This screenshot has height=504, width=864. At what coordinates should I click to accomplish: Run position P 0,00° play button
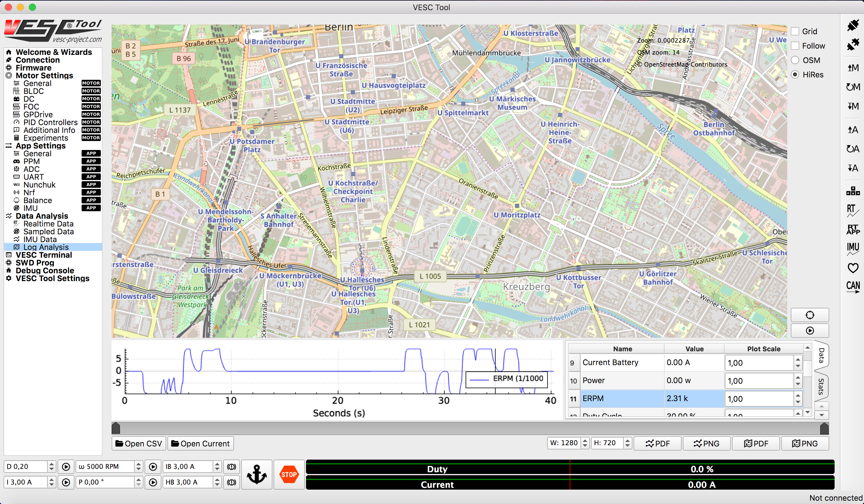(153, 482)
